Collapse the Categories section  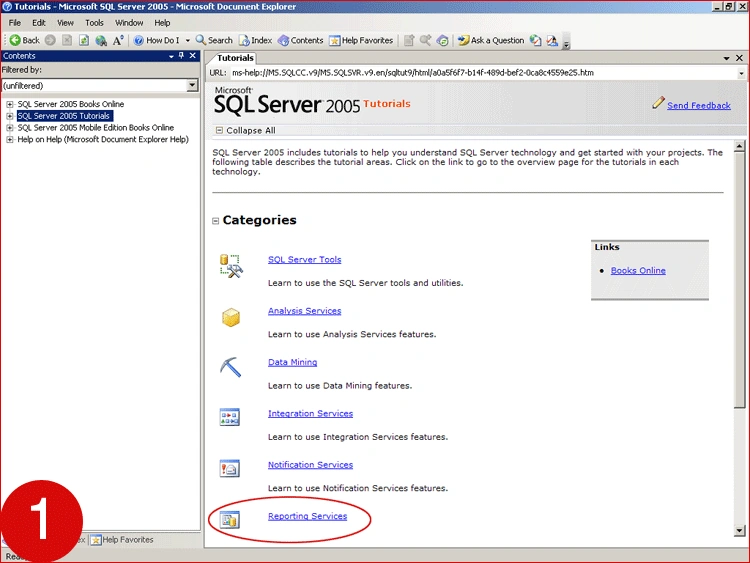pos(215,221)
